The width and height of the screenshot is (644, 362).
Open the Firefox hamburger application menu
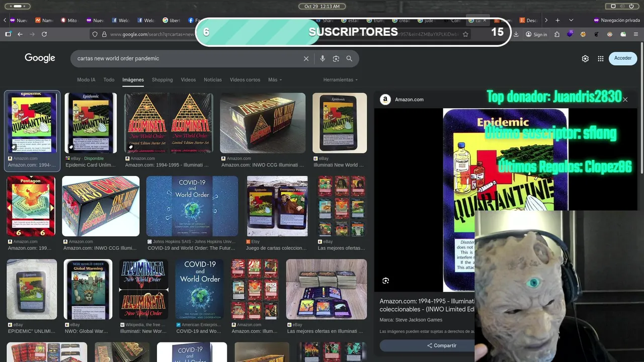[x=635, y=34]
